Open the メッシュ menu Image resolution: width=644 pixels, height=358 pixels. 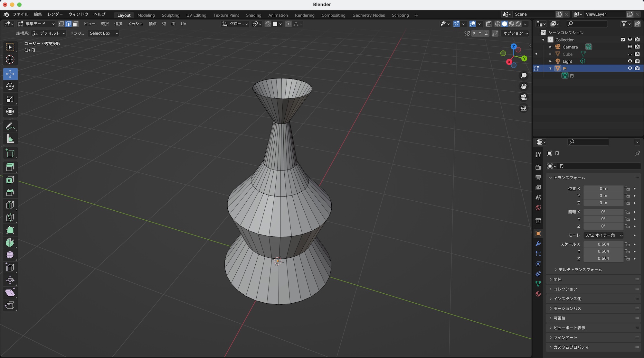tap(135, 24)
